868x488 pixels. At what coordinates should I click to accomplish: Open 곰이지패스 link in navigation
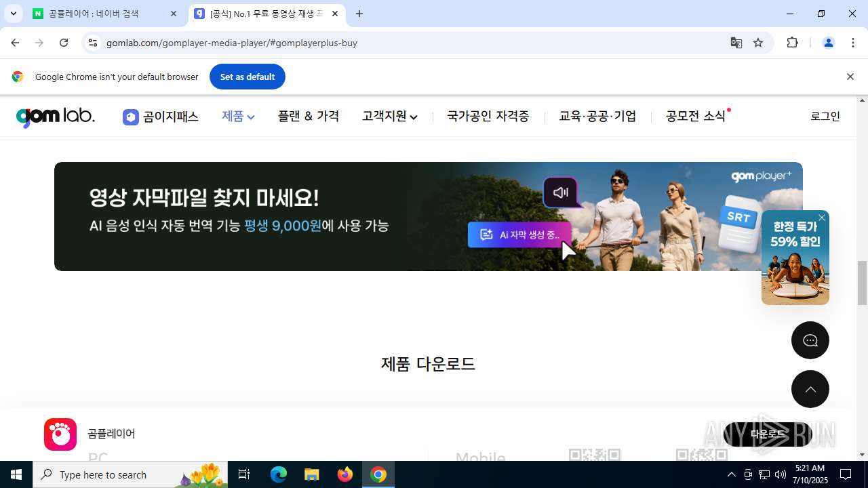[161, 117]
